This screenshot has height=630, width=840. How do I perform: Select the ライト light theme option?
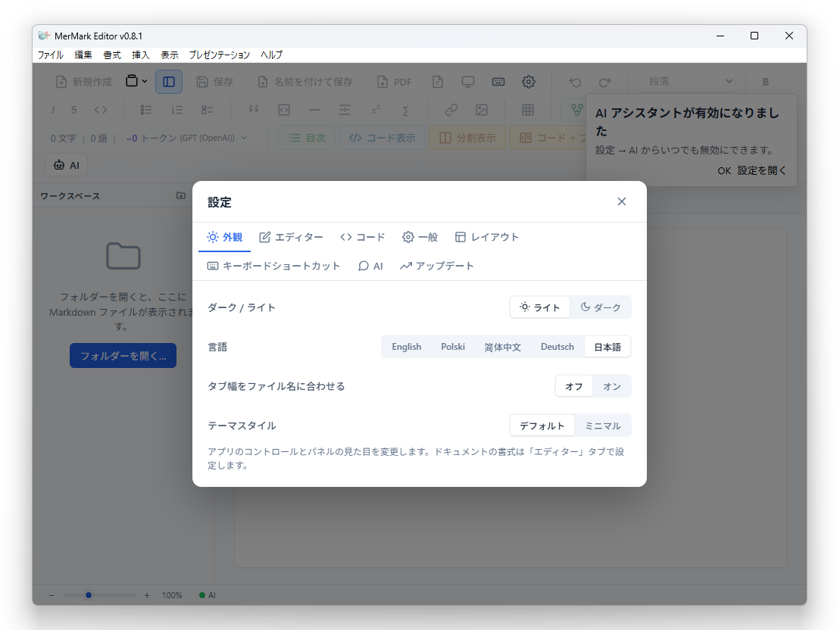[540, 307]
